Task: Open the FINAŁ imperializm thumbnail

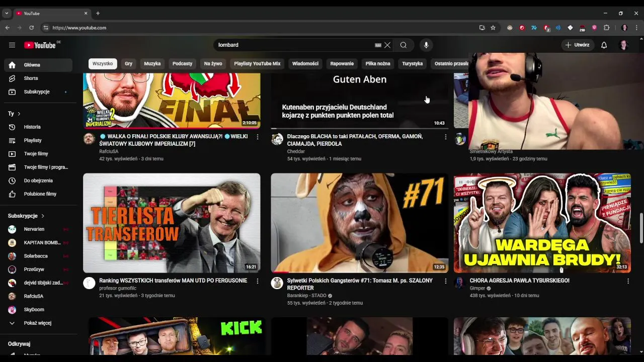Action: coord(172,101)
